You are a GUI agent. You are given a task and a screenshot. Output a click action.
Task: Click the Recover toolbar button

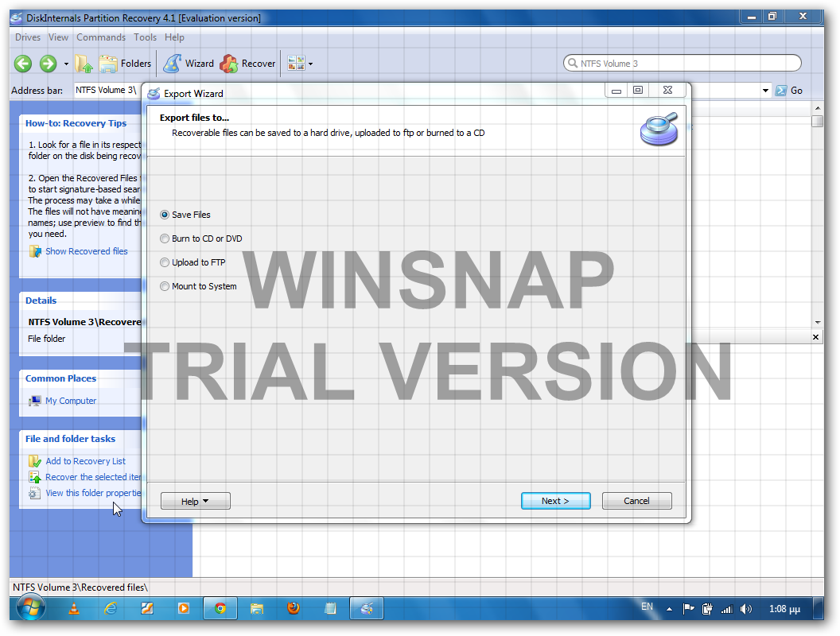(247, 64)
